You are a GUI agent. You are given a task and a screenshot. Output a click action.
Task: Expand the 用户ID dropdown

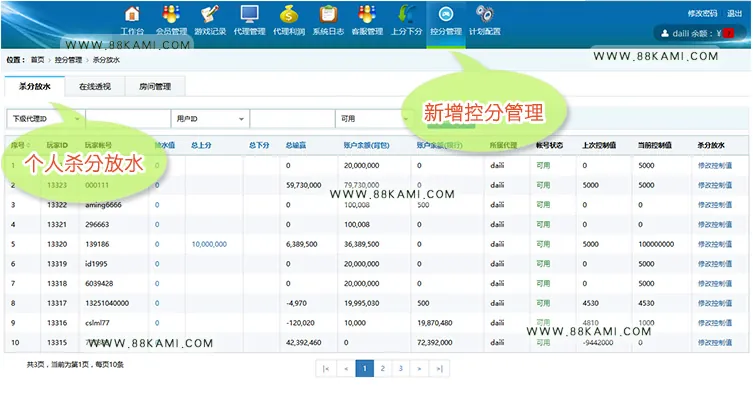coord(210,119)
